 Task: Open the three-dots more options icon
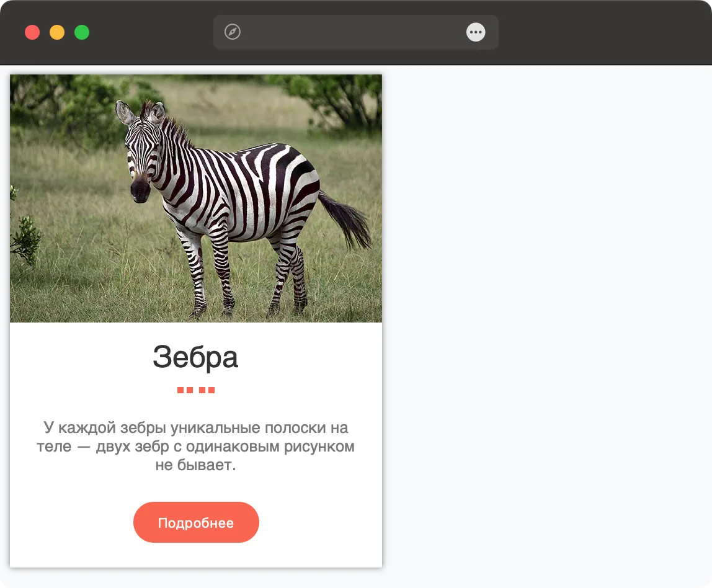[476, 32]
